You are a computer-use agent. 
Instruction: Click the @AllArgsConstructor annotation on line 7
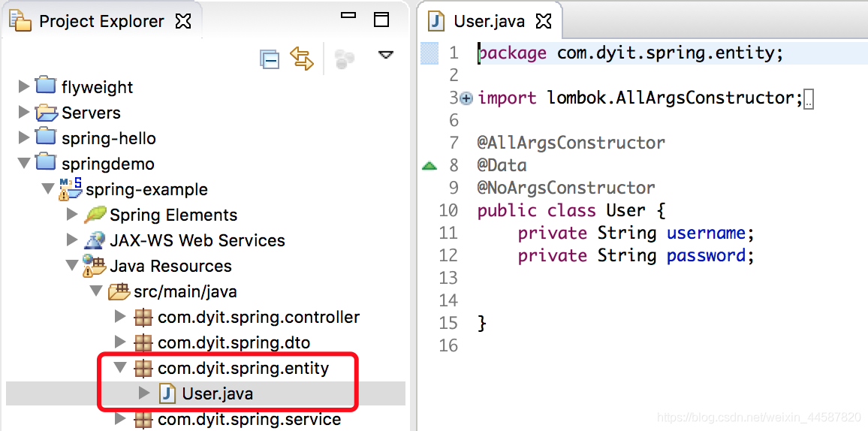[x=571, y=143]
